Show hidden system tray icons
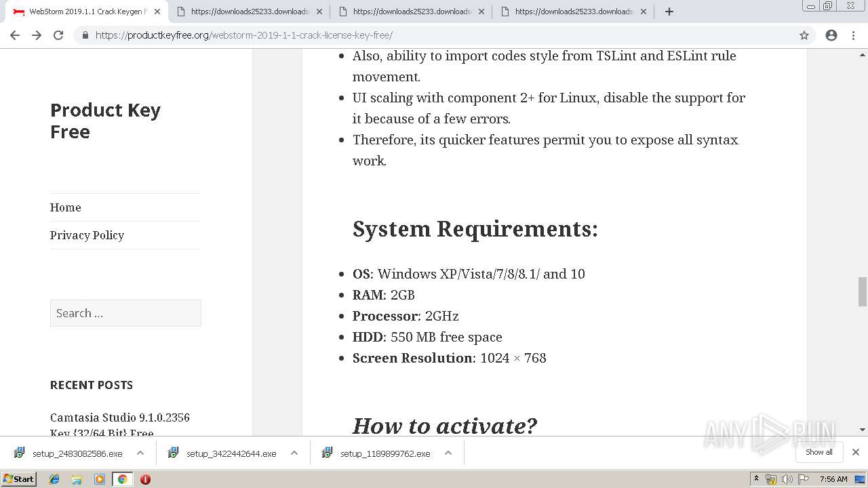868x488 pixels. [x=756, y=479]
